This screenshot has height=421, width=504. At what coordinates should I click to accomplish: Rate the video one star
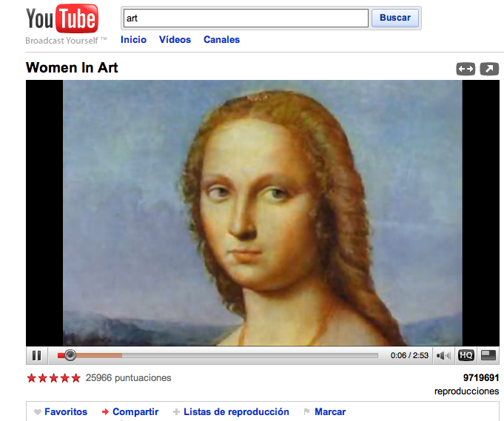coord(32,378)
